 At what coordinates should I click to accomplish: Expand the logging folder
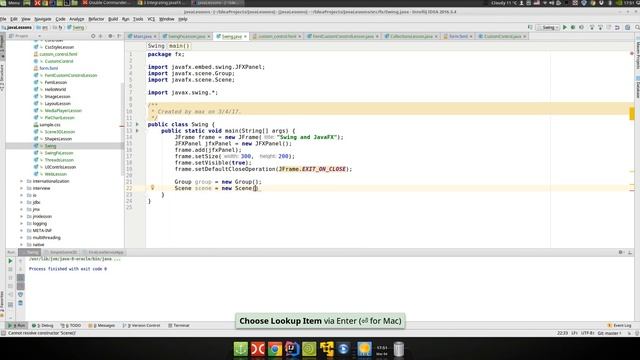pyautogui.click(x=22, y=223)
